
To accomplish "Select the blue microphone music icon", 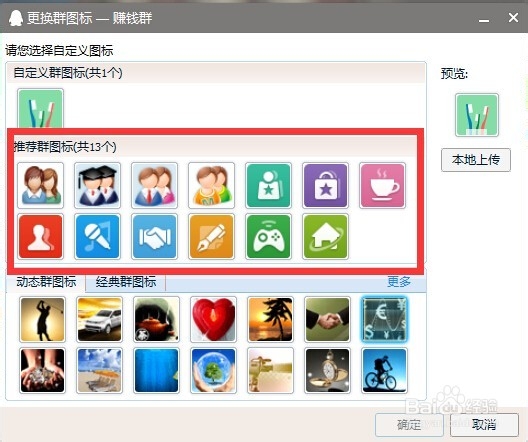I will click(x=97, y=237).
